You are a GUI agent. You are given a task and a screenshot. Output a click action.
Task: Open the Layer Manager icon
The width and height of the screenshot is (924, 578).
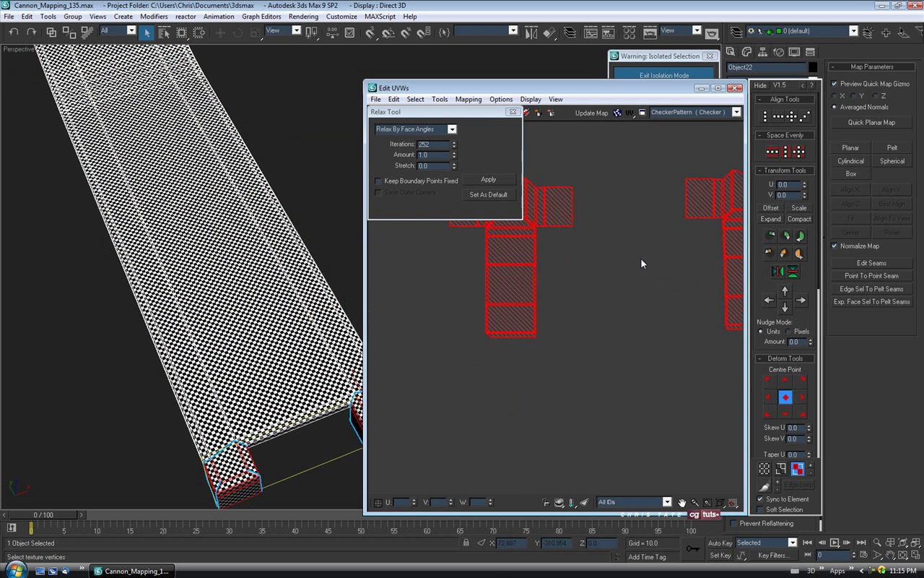coord(570,32)
